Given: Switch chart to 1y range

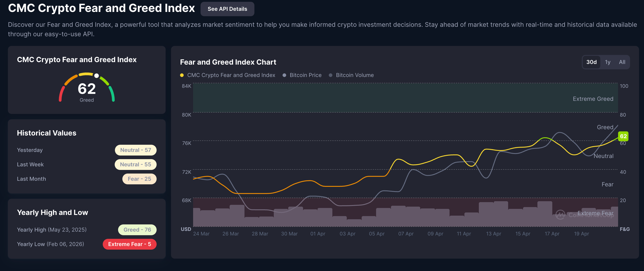Looking at the screenshot, I should click(607, 62).
